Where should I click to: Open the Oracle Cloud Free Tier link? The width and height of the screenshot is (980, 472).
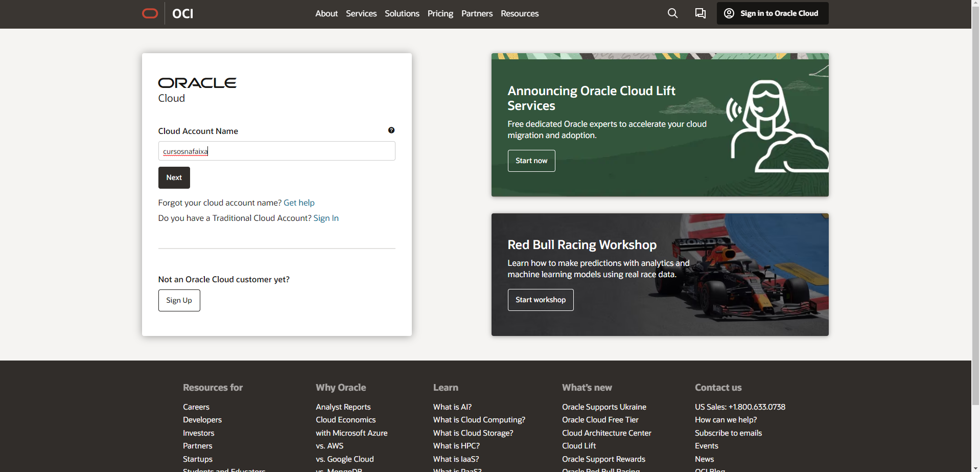(600, 420)
